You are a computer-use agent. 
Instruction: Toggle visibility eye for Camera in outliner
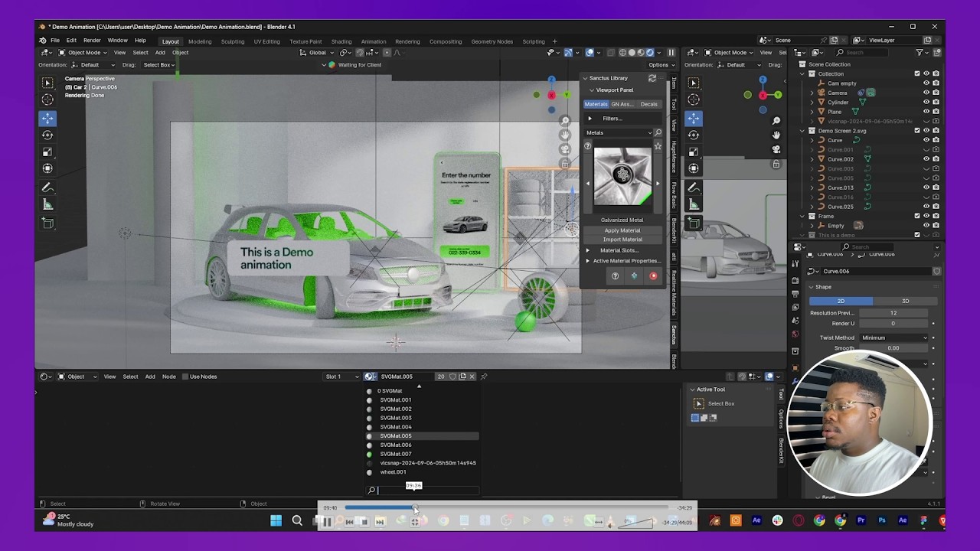(x=926, y=93)
